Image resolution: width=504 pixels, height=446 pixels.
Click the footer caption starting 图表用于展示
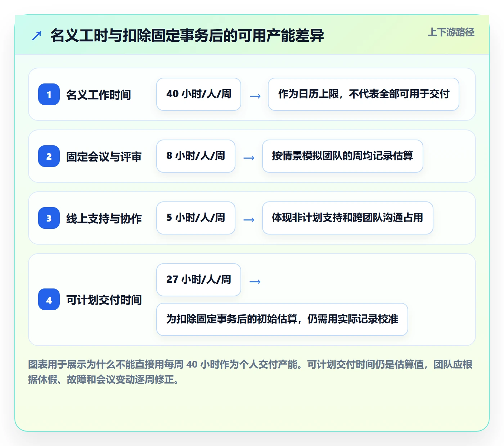pyautogui.click(x=251, y=372)
